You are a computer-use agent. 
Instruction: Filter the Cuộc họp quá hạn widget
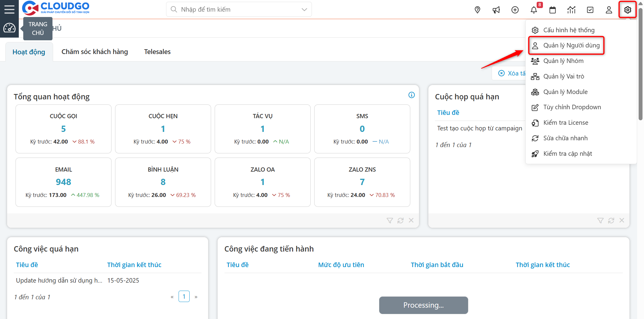click(600, 221)
